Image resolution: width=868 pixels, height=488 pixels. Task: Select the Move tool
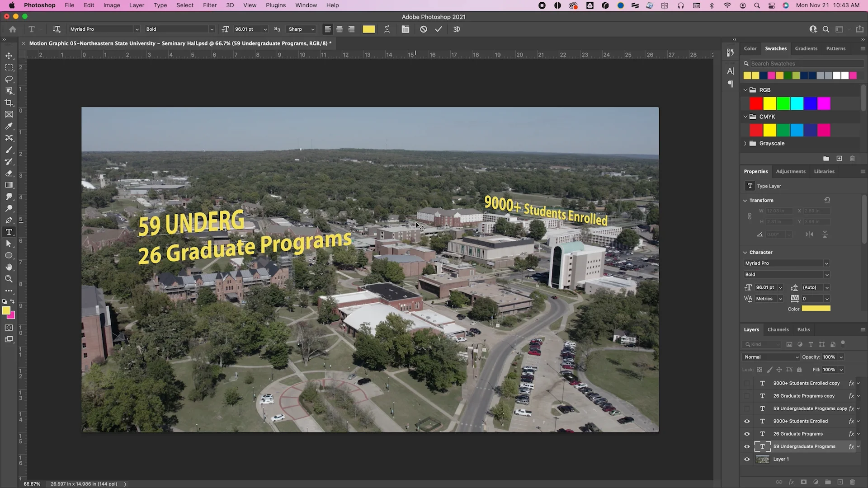(9, 56)
